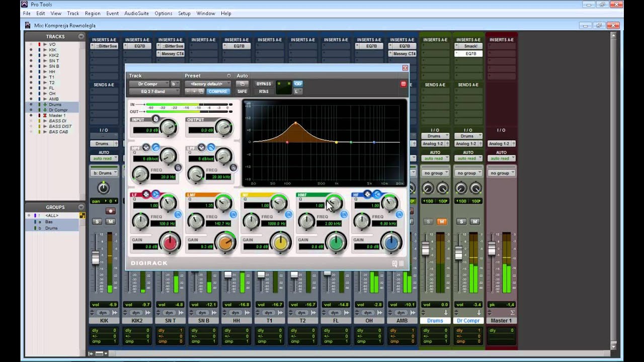The image size is (644, 362).
Task: Click the Master 1 volume fader
Action: pyautogui.click(x=492, y=249)
